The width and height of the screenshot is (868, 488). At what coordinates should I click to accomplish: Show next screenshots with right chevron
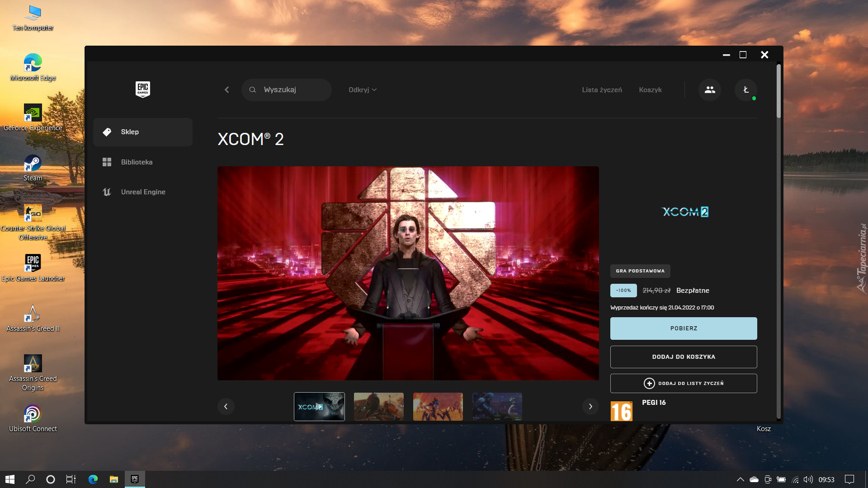[x=590, y=406]
